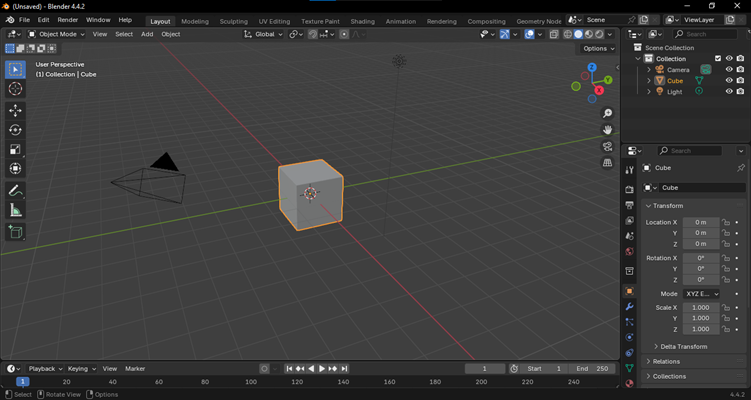The height and width of the screenshot is (400, 751).
Task: Toggle visibility of the Camera object
Action: coord(728,70)
